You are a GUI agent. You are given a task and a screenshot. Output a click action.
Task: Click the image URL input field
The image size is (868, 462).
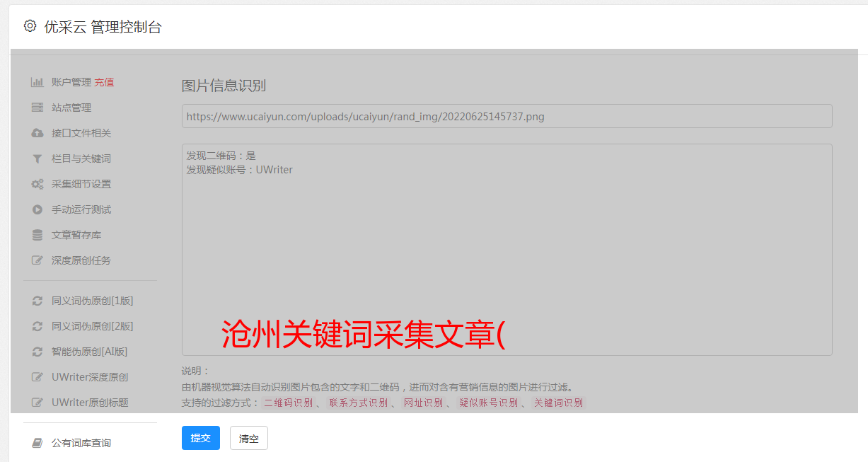click(507, 116)
